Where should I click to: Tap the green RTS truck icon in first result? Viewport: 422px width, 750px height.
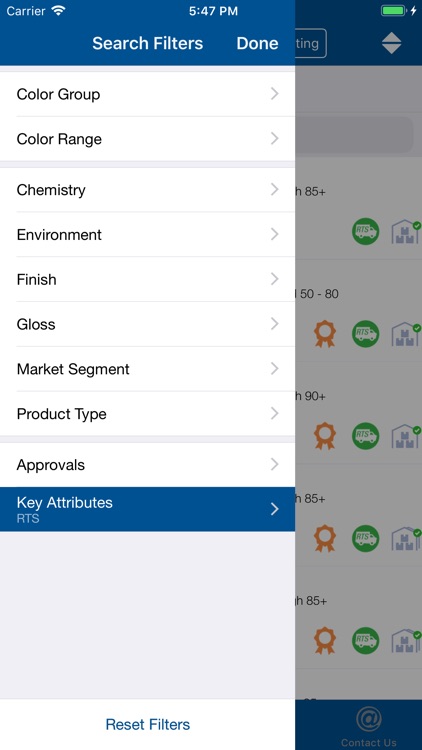[366, 232]
